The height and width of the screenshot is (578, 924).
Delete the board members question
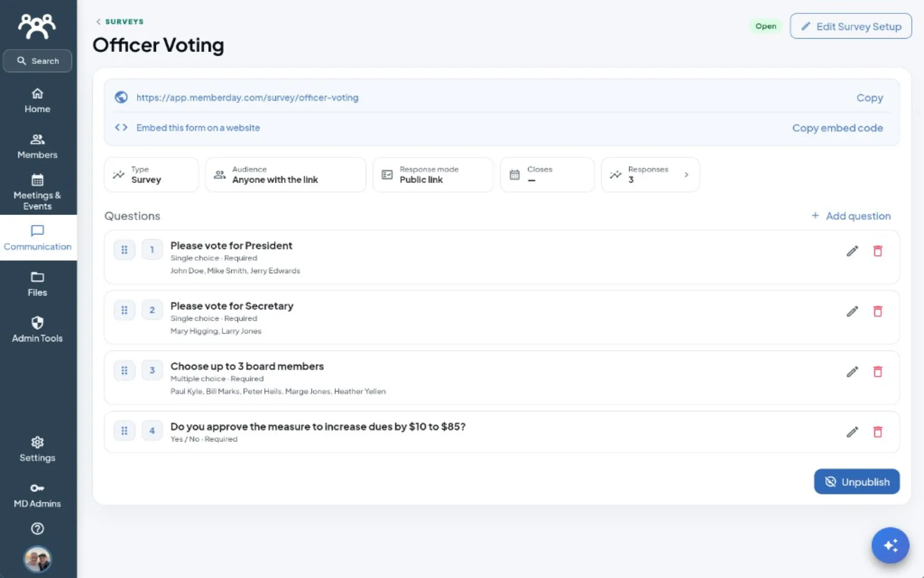(878, 372)
